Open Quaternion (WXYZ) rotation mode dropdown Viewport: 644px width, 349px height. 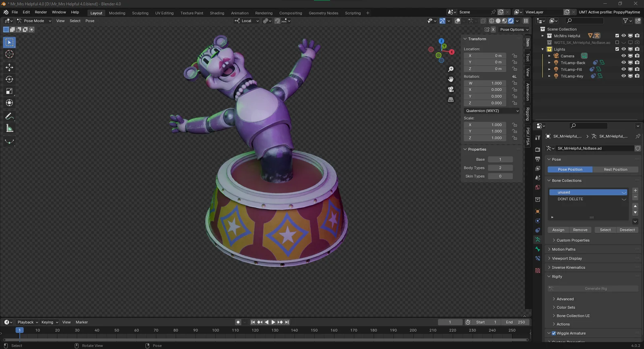492,111
